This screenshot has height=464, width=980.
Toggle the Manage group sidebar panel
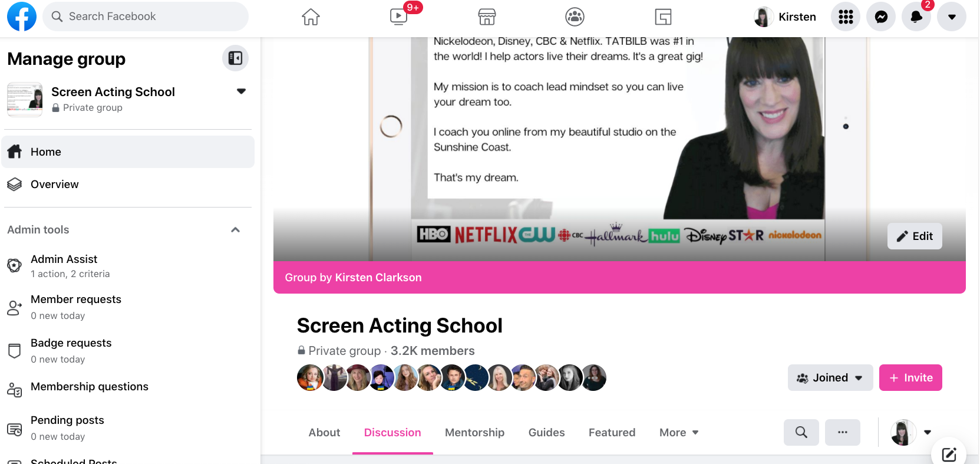[235, 58]
